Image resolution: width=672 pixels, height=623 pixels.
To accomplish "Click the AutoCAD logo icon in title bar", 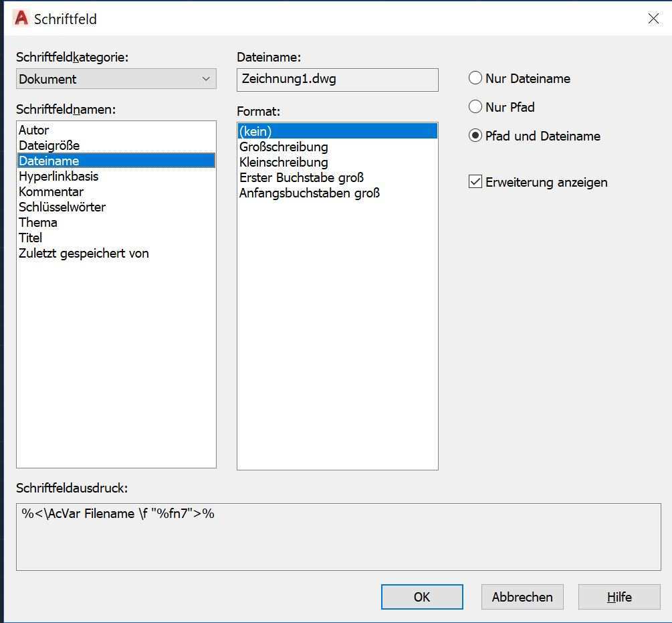I will pos(21,19).
